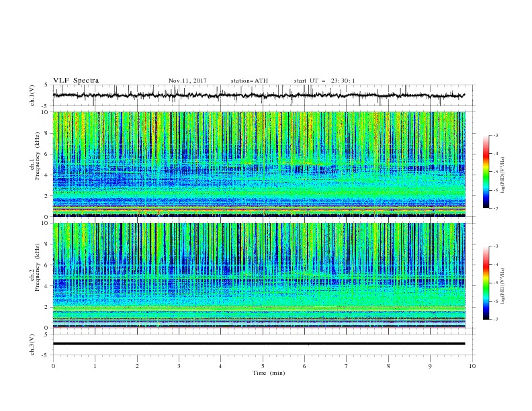Click the ch.1 spectrogram panel
Screen dimensions: 532x411
pyautogui.click(x=259, y=164)
